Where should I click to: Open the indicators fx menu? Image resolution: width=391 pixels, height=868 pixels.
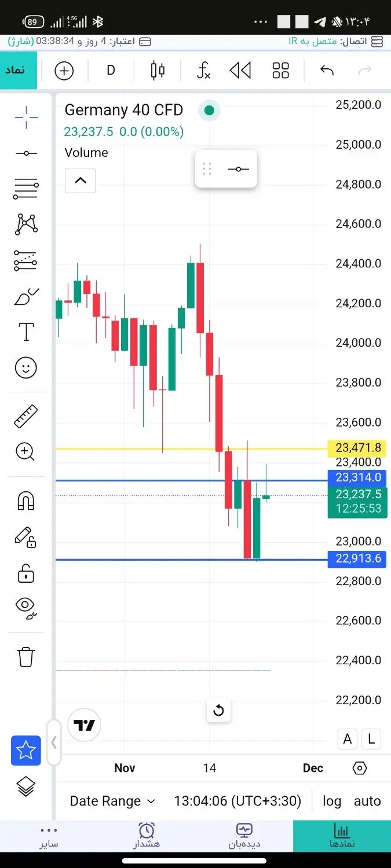pos(203,71)
